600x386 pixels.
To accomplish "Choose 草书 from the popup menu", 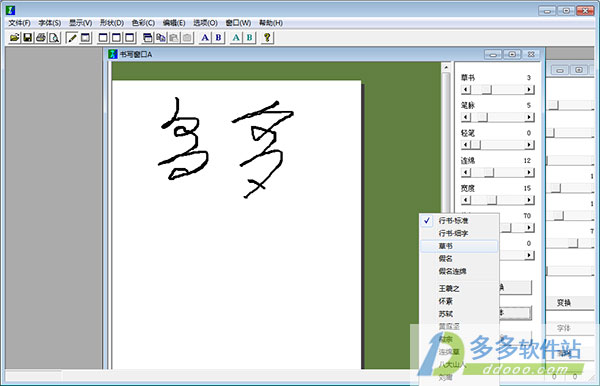I will pyautogui.click(x=459, y=246).
